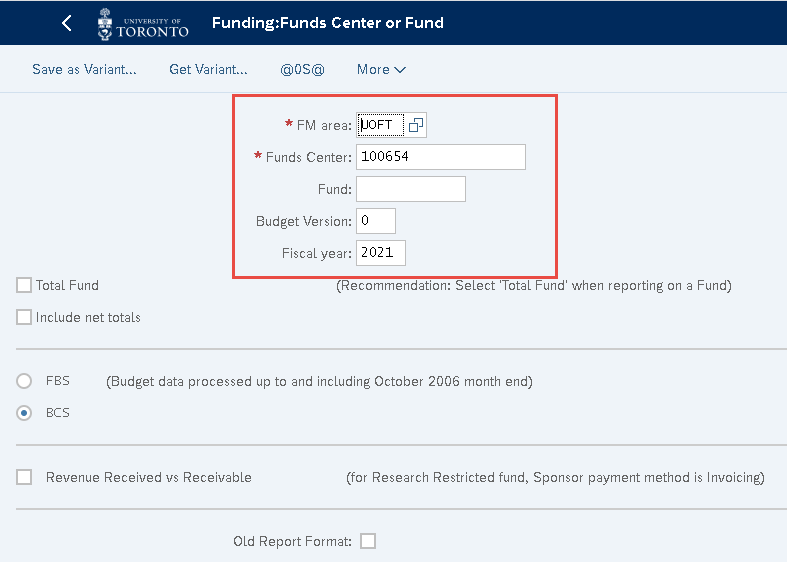Click into Funds Center field

click(441, 157)
